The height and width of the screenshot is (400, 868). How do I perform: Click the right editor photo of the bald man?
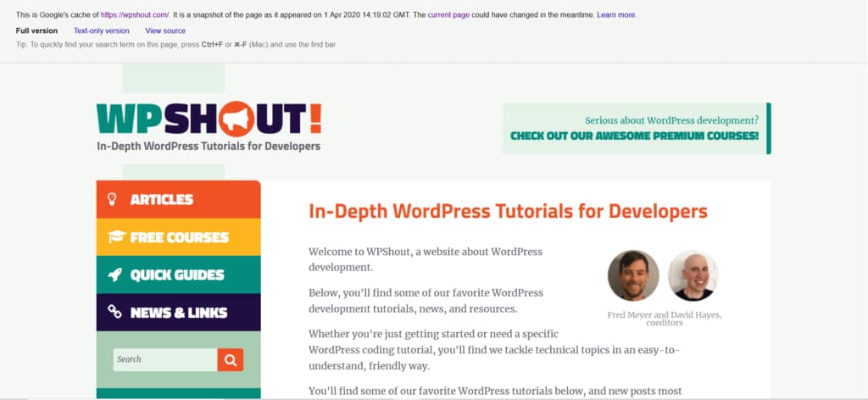click(x=693, y=275)
